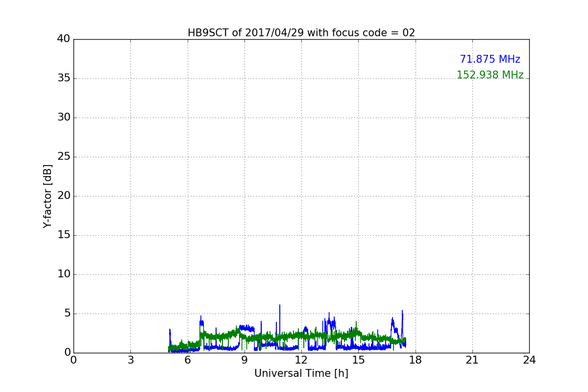Click x-axis tick label 12
Image resolution: width=588 pixels, height=392 pixels.
(x=301, y=360)
